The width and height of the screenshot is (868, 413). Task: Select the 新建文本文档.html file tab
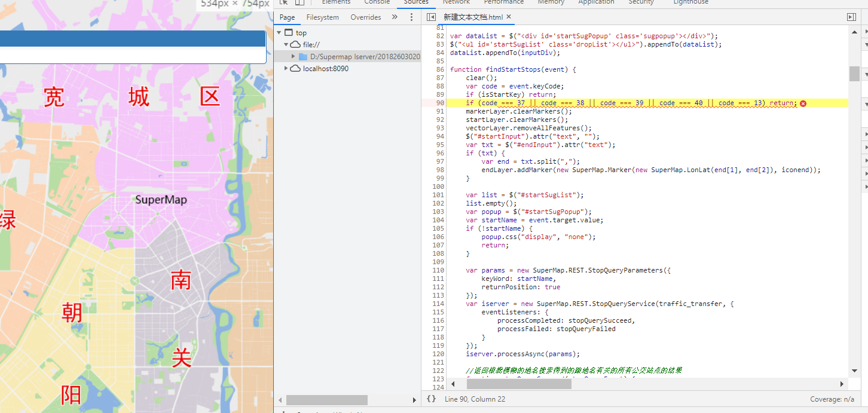coord(473,17)
